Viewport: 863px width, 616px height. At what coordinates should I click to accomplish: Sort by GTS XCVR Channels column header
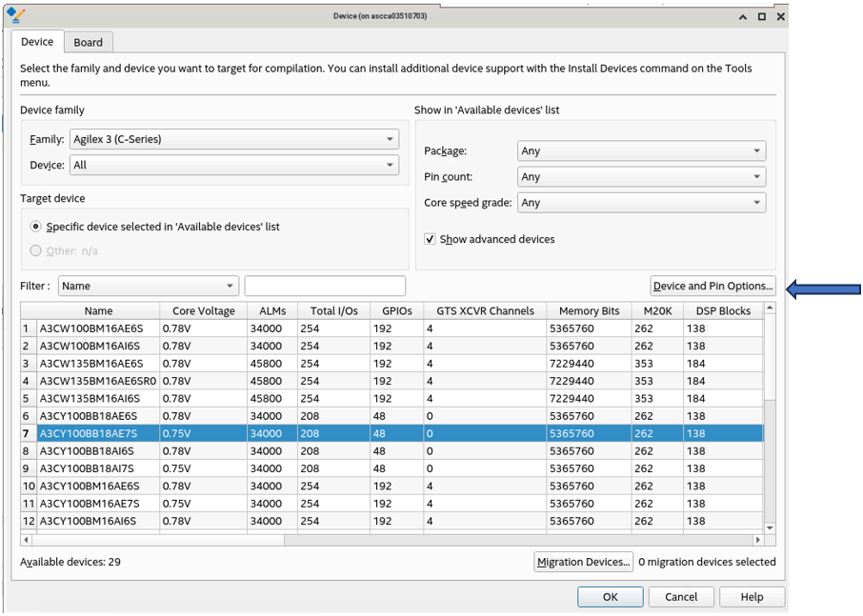click(x=485, y=310)
